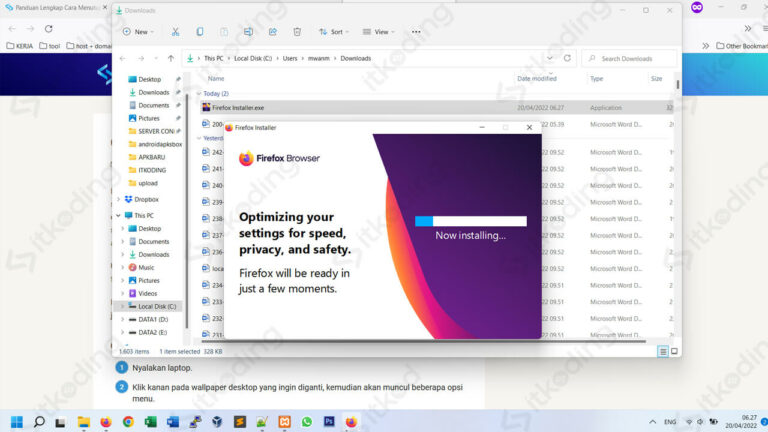Click the Paste icon in Explorer toolbar
The height and width of the screenshot is (432, 768).
click(x=224, y=32)
